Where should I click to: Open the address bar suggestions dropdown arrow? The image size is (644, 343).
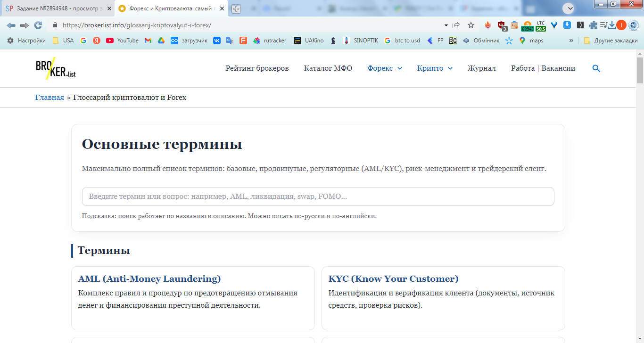(x=446, y=25)
